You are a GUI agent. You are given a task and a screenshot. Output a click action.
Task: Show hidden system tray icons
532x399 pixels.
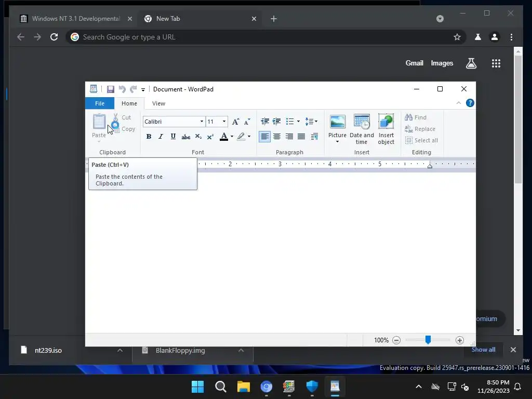pyautogui.click(x=419, y=387)
